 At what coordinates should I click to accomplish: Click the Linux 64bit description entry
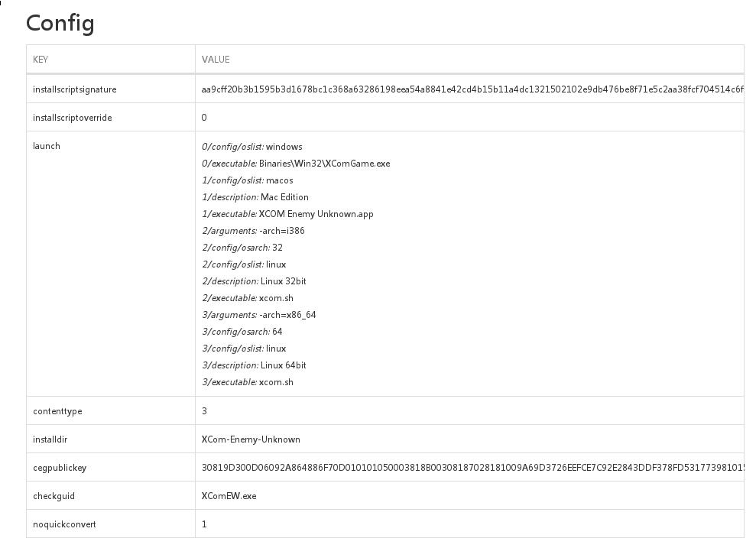(254, 365)
